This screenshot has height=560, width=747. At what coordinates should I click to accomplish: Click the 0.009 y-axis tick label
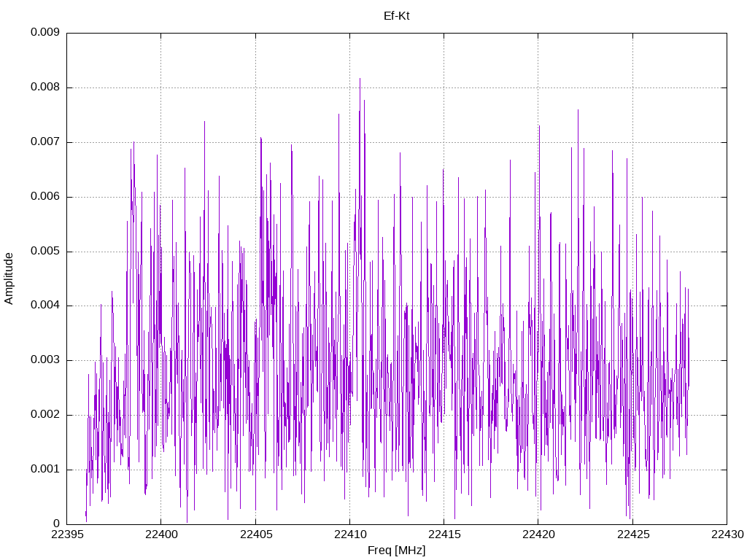(x=45, y=32)
